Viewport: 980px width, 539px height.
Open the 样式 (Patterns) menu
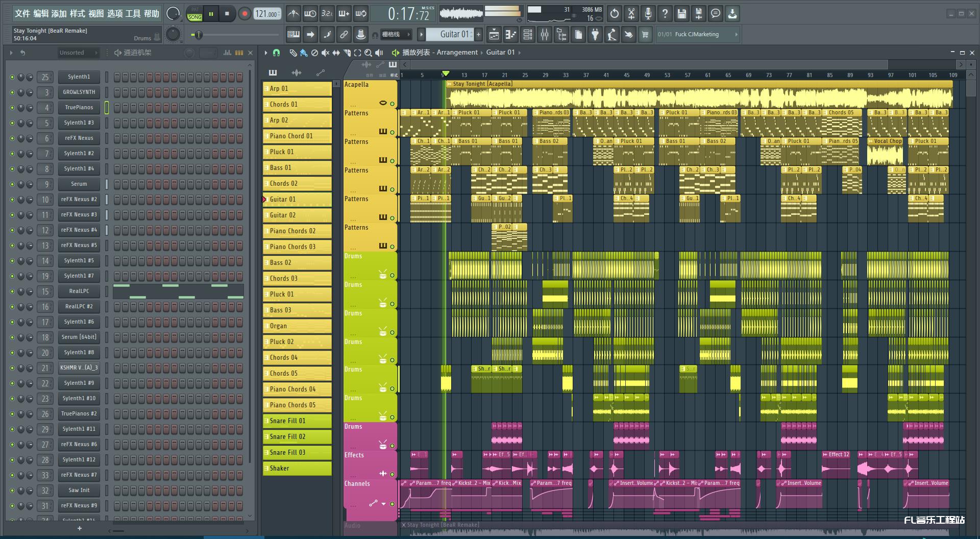coord(78,14)
